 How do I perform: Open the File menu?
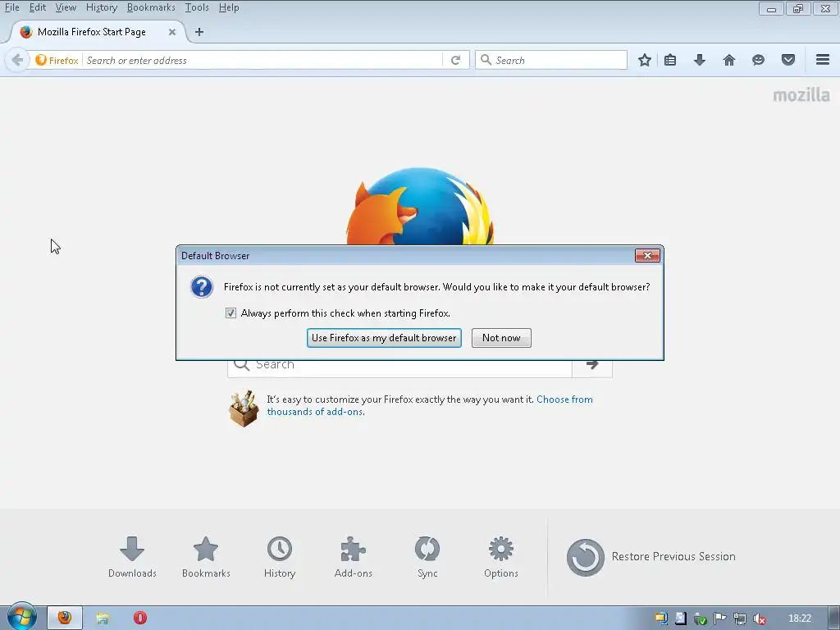[x=11, y=7]
